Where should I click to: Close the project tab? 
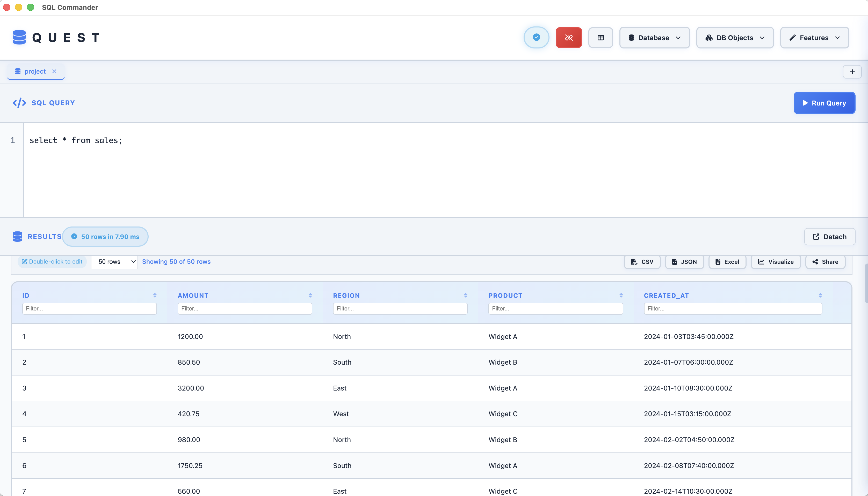pos(54,71)
